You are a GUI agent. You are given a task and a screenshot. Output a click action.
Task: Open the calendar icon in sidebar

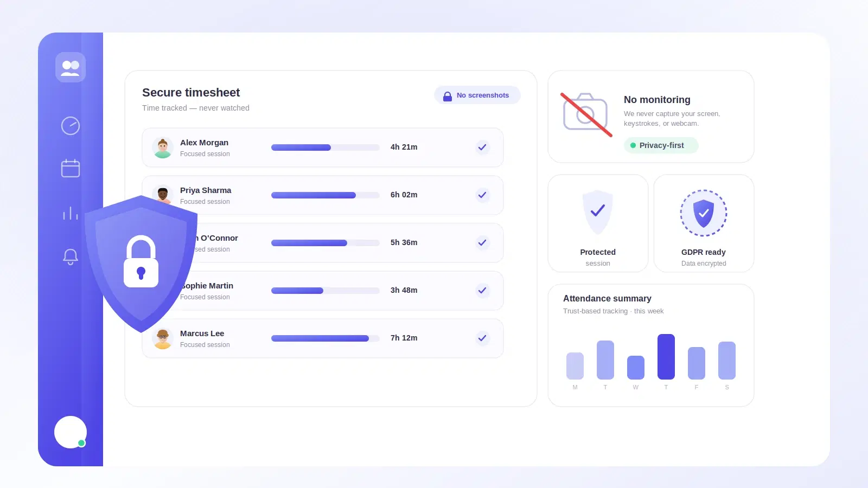click(x=71, y=168)
